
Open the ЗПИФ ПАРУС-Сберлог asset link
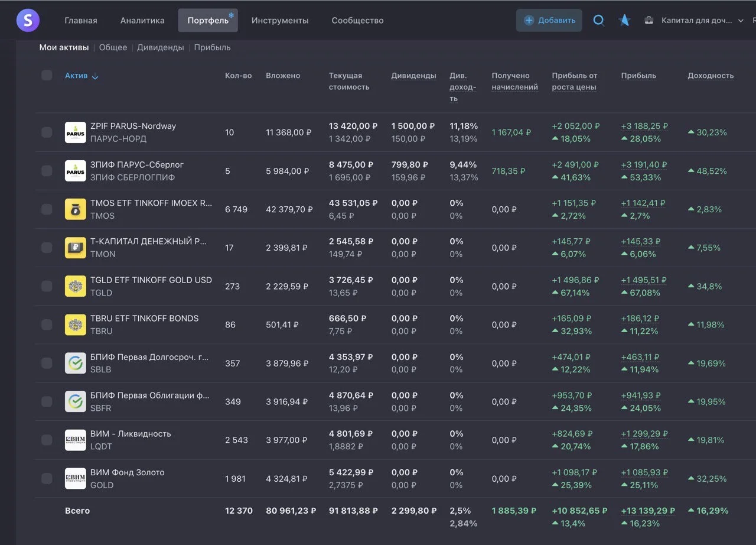137,164
